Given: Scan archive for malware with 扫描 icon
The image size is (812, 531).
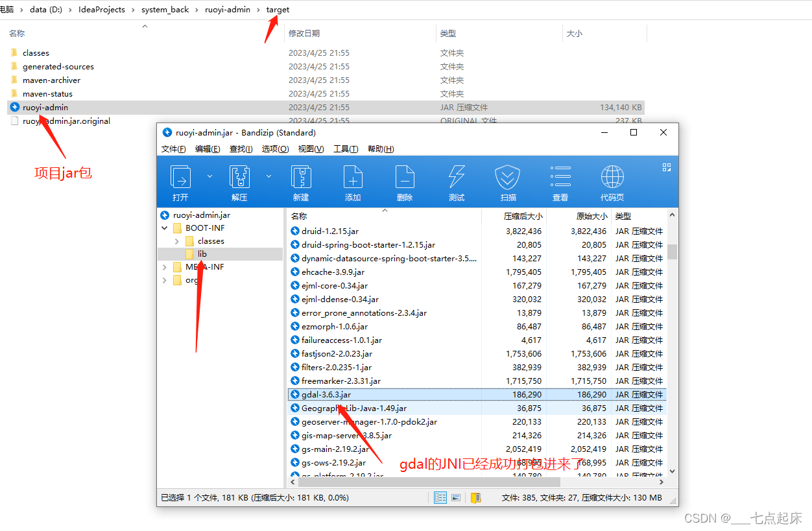Looking at the screenshot, I should pyautogui.click(x=508, y=180).
